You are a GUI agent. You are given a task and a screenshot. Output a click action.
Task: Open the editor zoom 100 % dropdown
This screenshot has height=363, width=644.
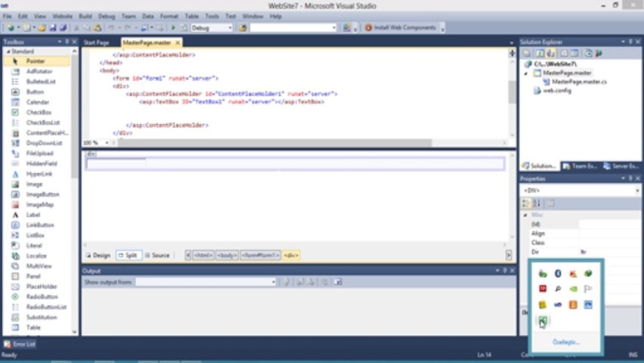[x=106, y=143]
